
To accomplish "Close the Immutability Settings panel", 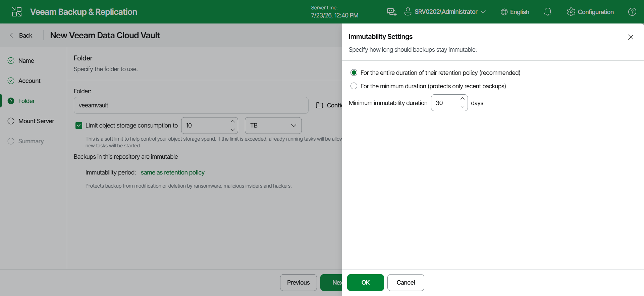I will tap(631, 37).
